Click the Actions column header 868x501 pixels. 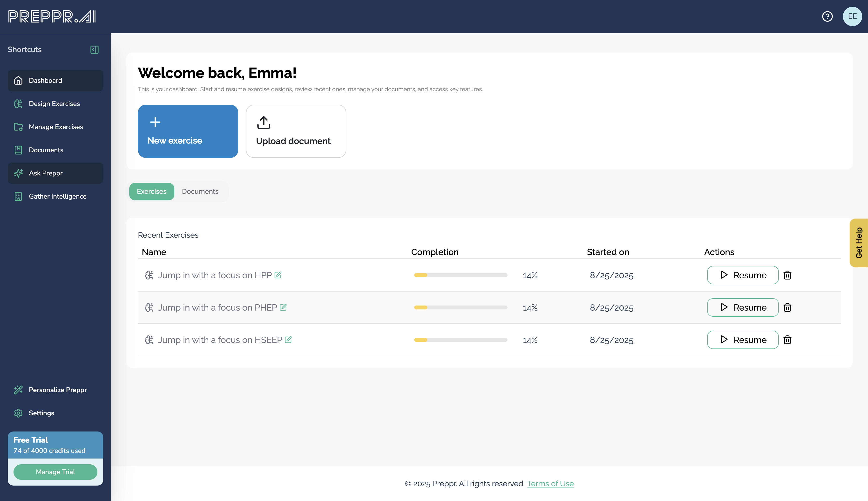[719, 252]
